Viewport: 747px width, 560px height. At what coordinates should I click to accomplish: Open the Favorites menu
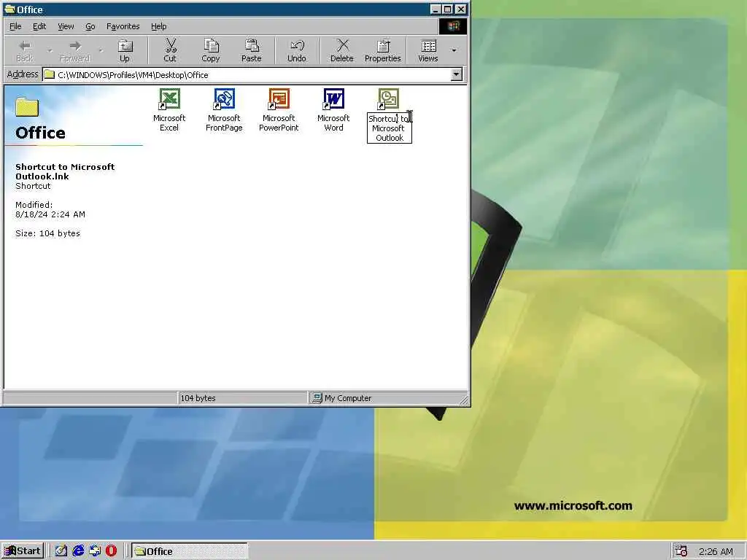click(x=123, y=27)
